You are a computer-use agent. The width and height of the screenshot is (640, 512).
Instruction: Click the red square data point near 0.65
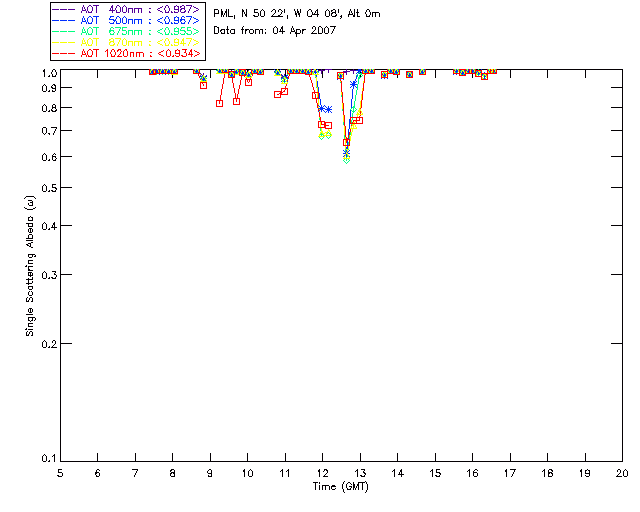tap(346, 142)
